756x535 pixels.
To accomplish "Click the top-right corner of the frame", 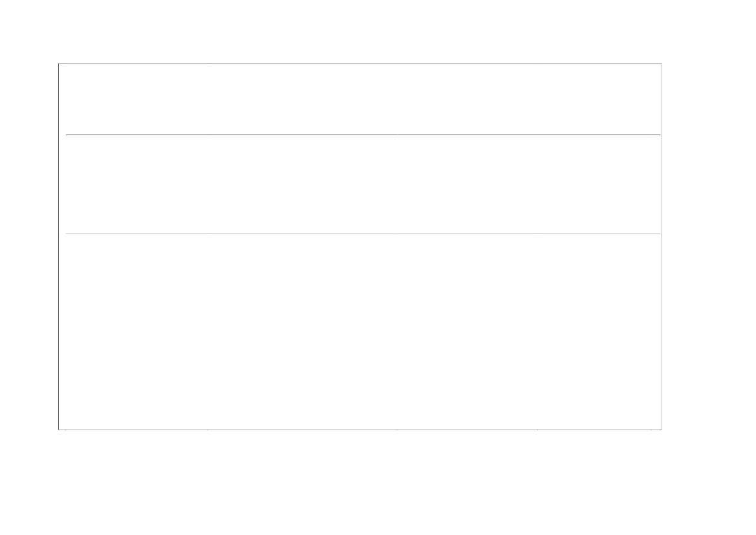I will (662, 63).
